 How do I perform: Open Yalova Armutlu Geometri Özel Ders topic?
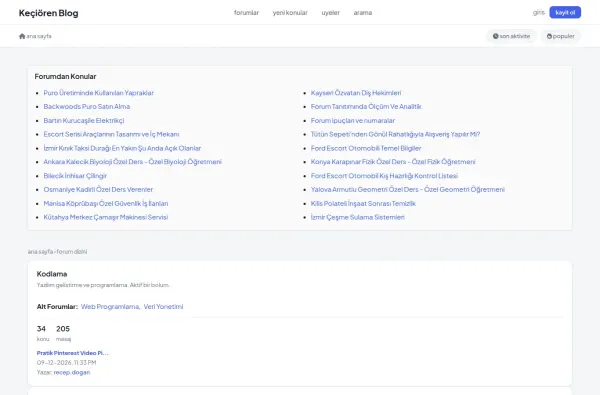[408, 189]
